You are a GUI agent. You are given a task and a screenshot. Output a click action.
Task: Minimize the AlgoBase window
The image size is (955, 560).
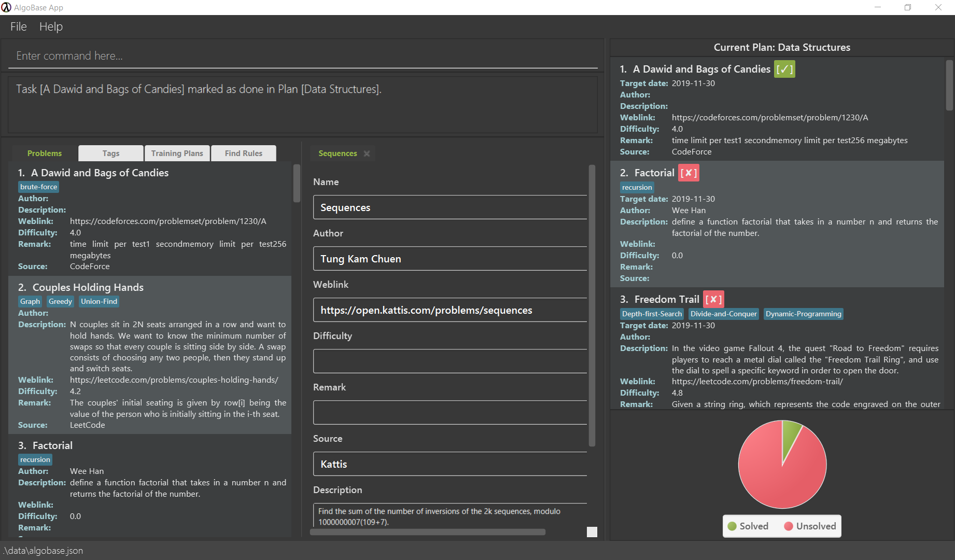pos(878,7)
